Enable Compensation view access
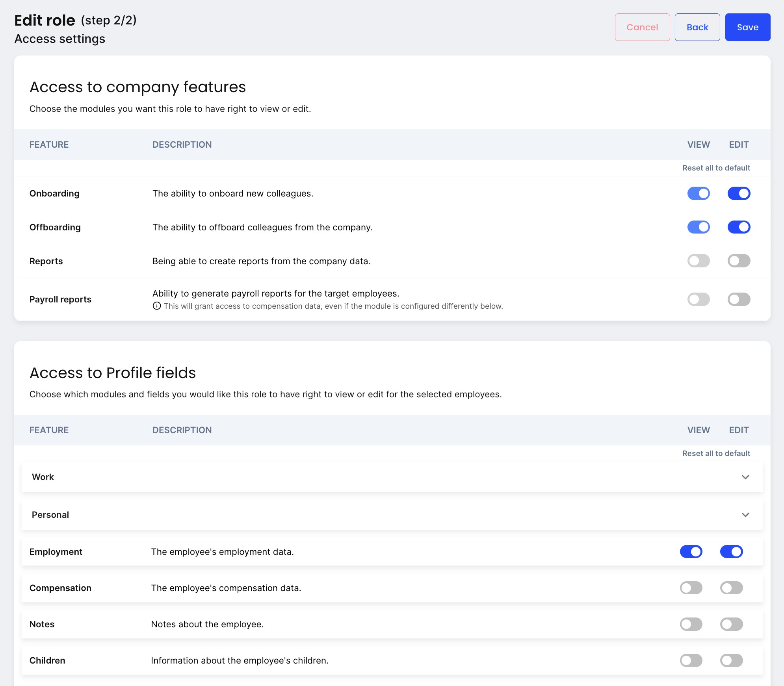The image size is (784, 686). point(691,588)
